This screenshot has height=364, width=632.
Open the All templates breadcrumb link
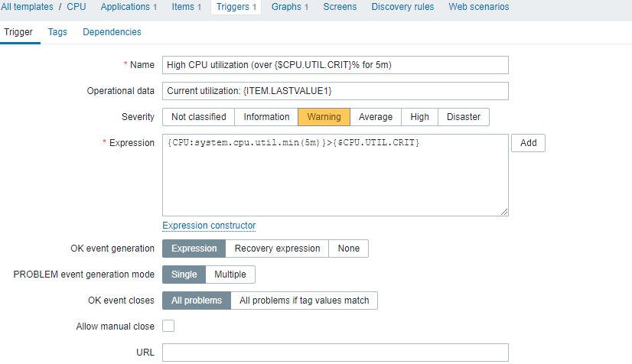pos(27,7)
